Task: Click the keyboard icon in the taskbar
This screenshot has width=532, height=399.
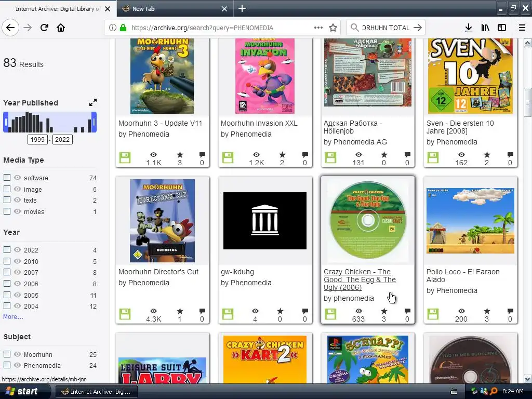Action: (454, 392)
